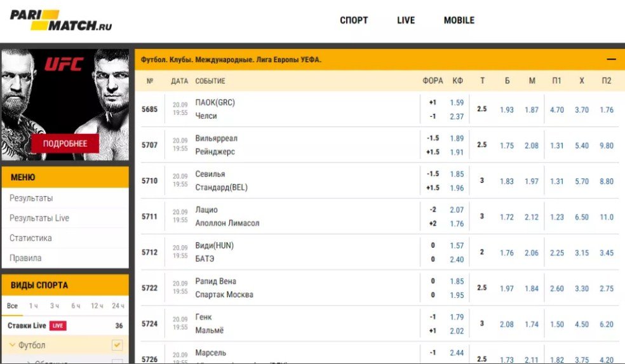Viewport: 625px width, 364px height.
Task: Click the ПАОК - Челси event name
Action: (215, 109)
